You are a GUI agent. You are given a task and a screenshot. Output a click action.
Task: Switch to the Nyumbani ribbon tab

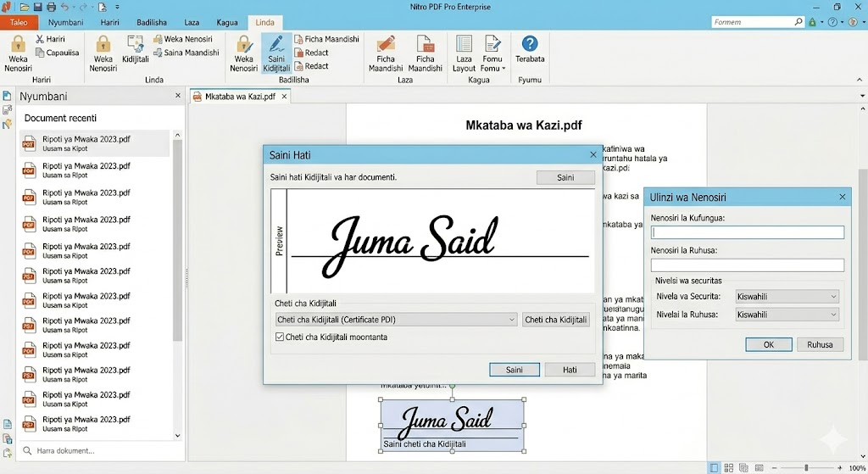65,22
